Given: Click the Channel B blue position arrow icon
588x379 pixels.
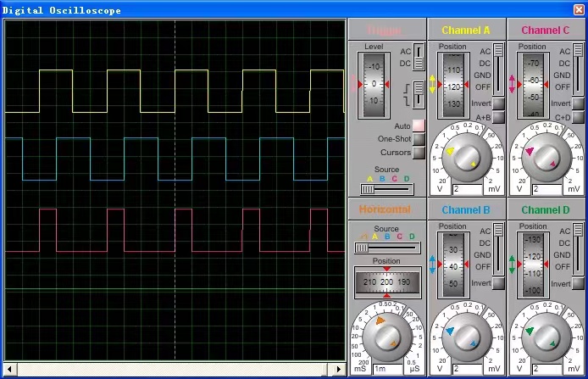Looking at the screenshot, I should tap(432, 265).
